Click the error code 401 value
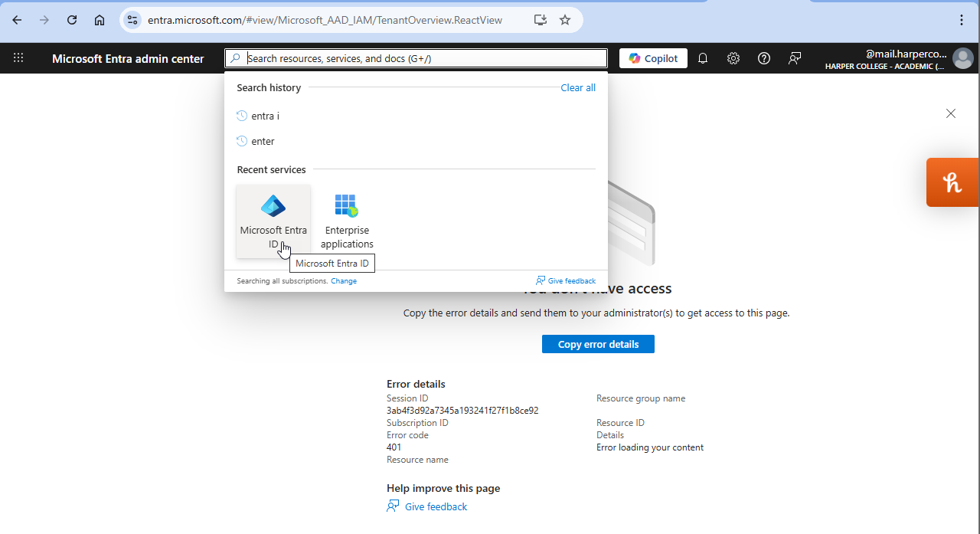Image resolution: width=980 pixels, height=534 pixels. tap(394, 447)
